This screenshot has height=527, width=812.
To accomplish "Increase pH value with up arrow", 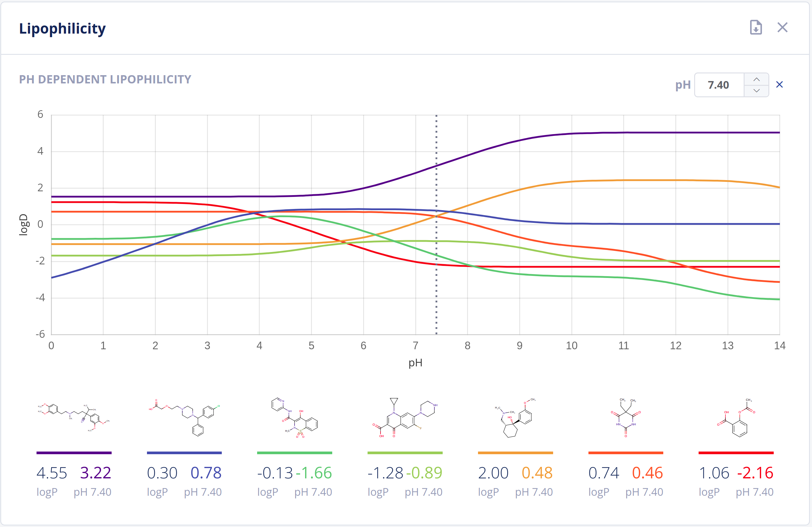I will (x=756, y=79).
